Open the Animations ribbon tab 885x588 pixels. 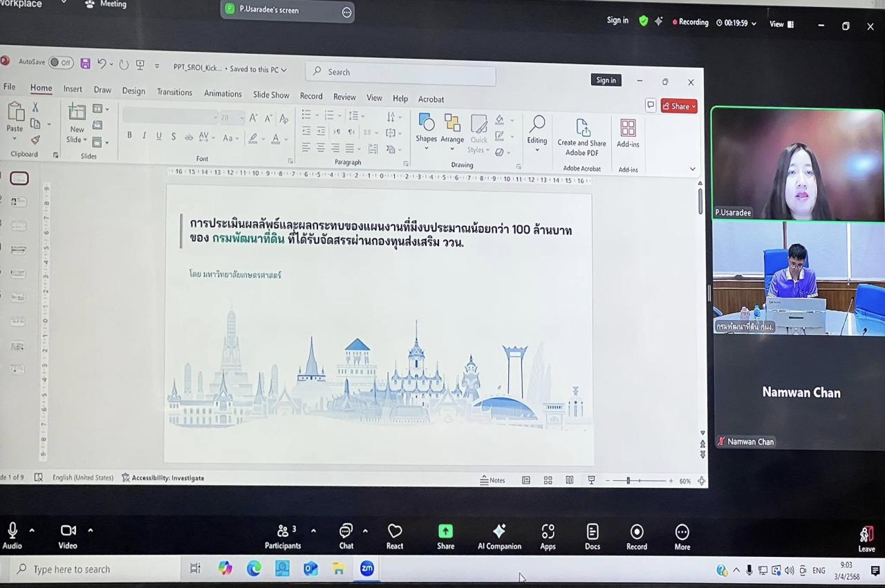click(223, 94)
